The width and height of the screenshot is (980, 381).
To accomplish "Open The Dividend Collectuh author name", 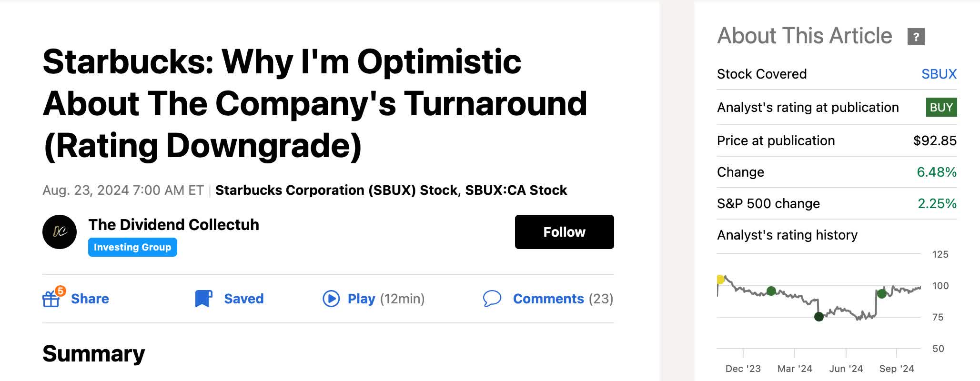I will click(x=173, y=224).
